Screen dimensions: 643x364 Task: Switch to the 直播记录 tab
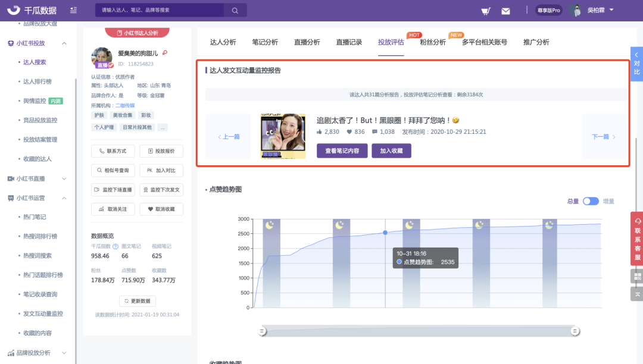(x=349, y=42)
